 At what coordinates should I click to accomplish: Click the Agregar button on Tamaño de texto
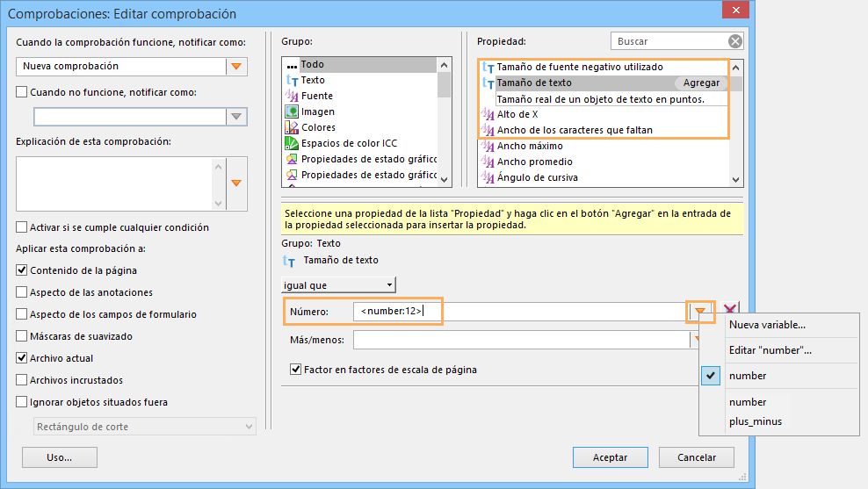click(x=701, y=83)
